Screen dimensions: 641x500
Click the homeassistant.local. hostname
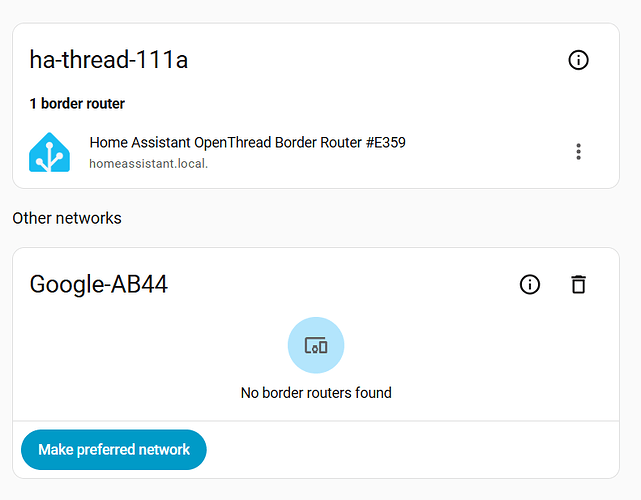click(149, 163)
